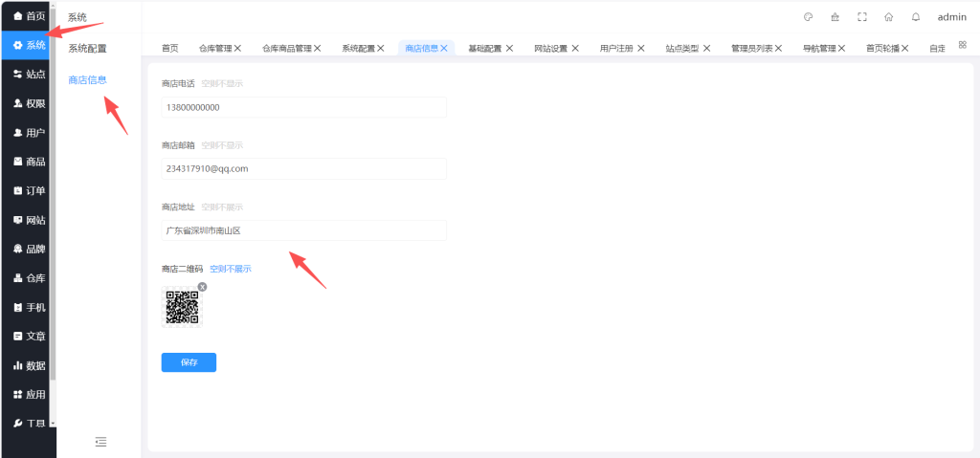Collapse the submenu with the fold icon

[100, 442]
